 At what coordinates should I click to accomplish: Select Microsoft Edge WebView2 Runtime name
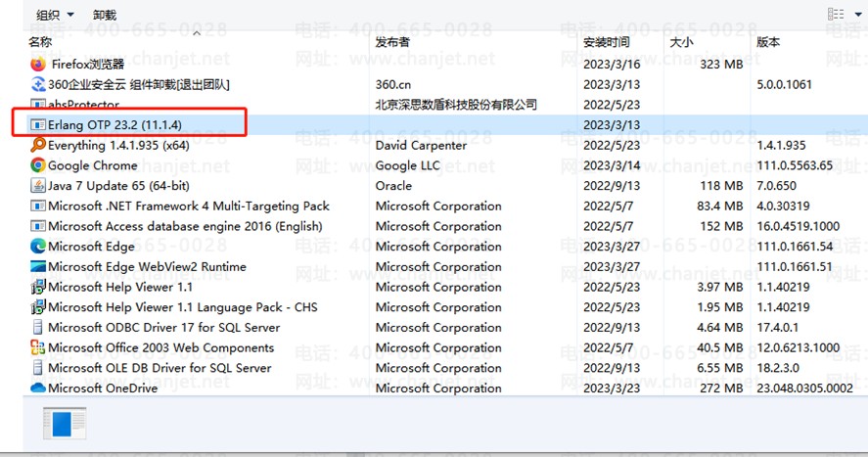point(147,267)
